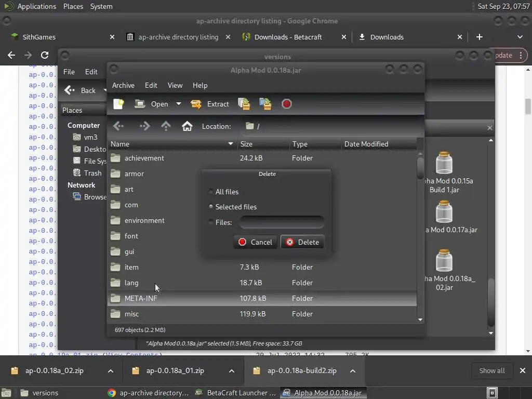Image resolution: width=532 pixels, height=399 pixels.
Task: Open the Applications menu in top panel
Action: (x=37, y=6)
